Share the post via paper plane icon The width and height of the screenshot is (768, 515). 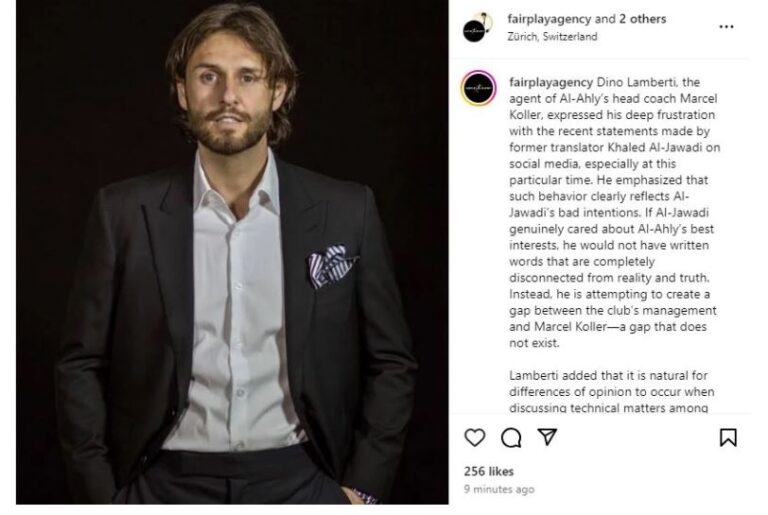(547, 437)
